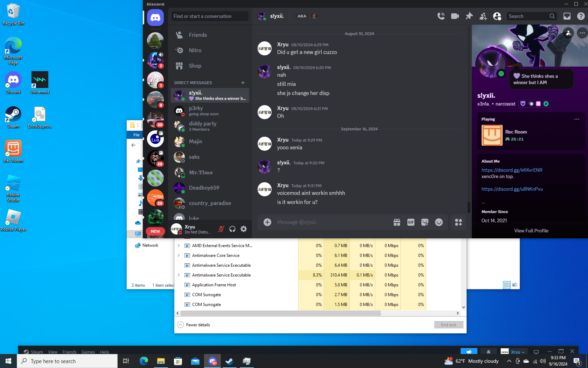Open the Discord Shop

(x=210, y=66)
